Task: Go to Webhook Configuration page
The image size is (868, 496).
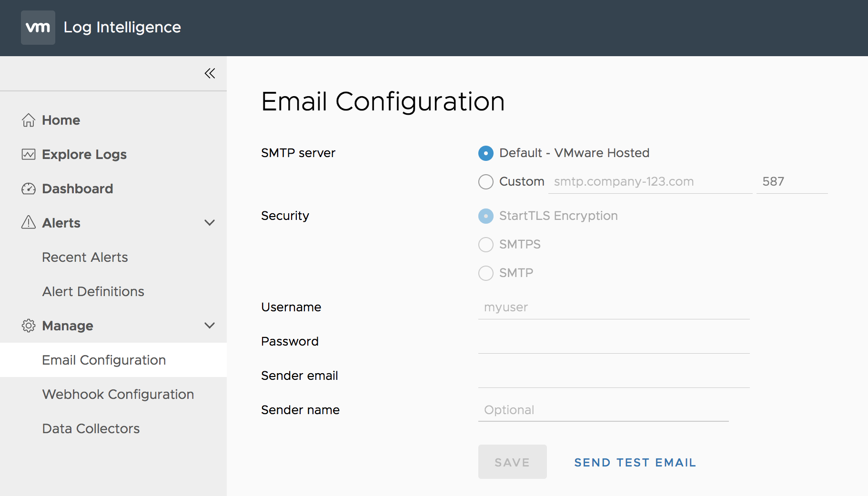Action: (118, 394)
